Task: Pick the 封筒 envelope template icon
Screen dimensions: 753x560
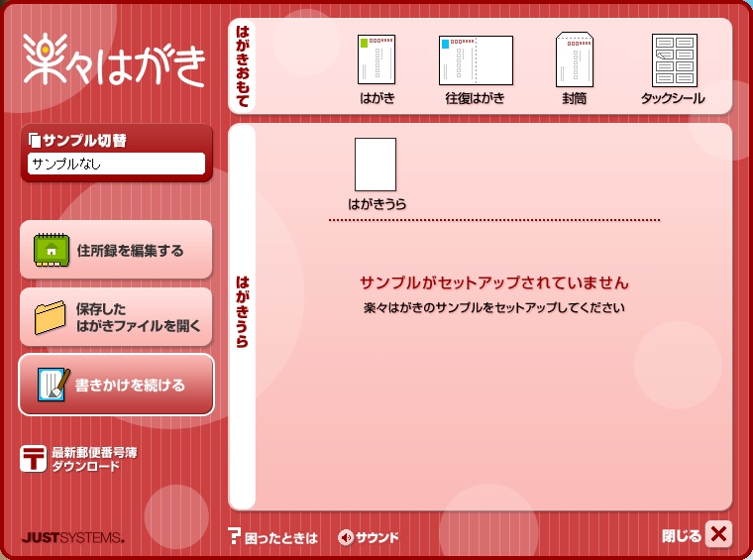Action: 575,59
